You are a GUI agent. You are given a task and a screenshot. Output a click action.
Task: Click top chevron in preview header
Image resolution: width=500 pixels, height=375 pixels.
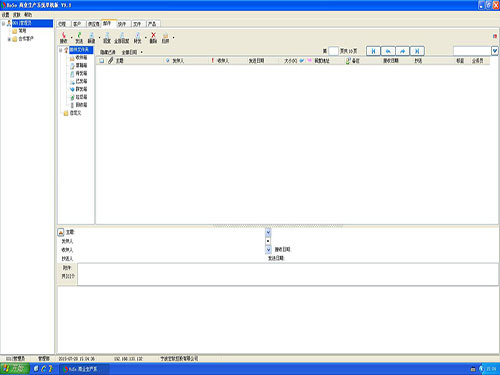coord(268,232)
